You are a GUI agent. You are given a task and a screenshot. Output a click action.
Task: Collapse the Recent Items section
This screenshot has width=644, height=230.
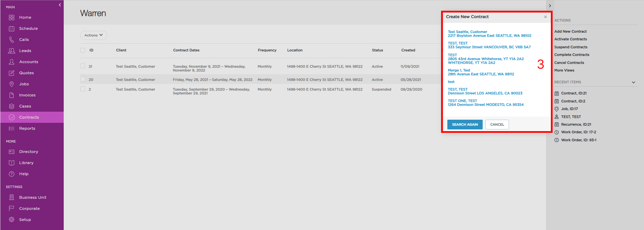634,82
